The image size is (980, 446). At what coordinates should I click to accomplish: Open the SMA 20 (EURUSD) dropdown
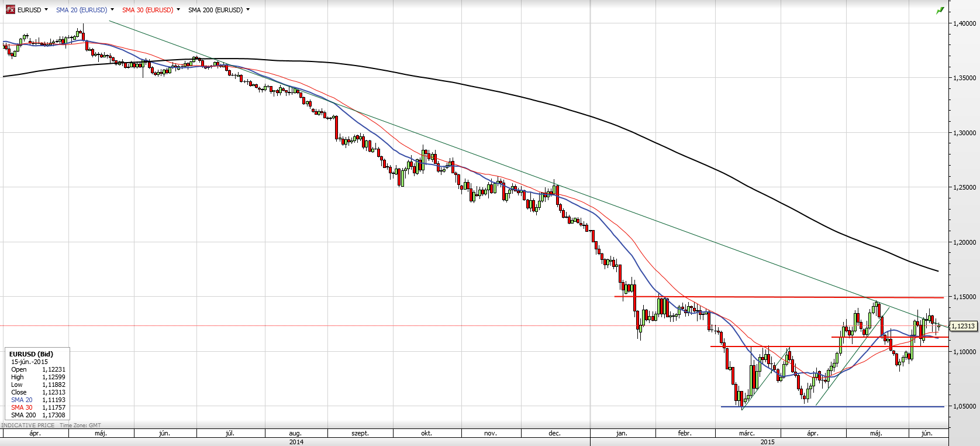[112, 9]
